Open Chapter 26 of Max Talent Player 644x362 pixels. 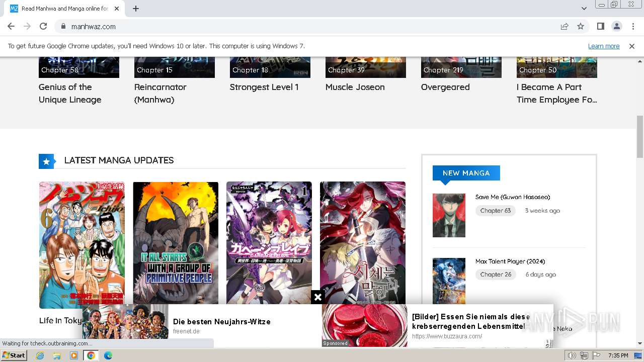pyautogui.click(x=496, y=275)
